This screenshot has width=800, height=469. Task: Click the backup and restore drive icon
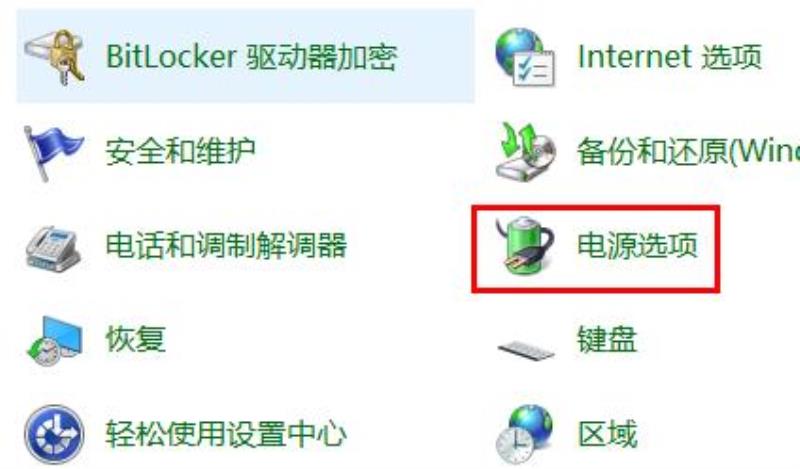coord(526,151)
